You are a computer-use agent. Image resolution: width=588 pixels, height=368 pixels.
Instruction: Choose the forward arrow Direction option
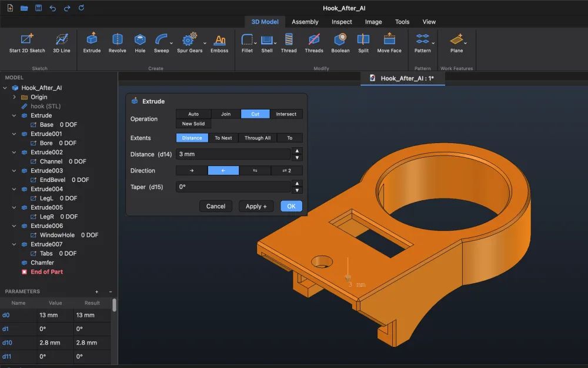pos(192,171)
